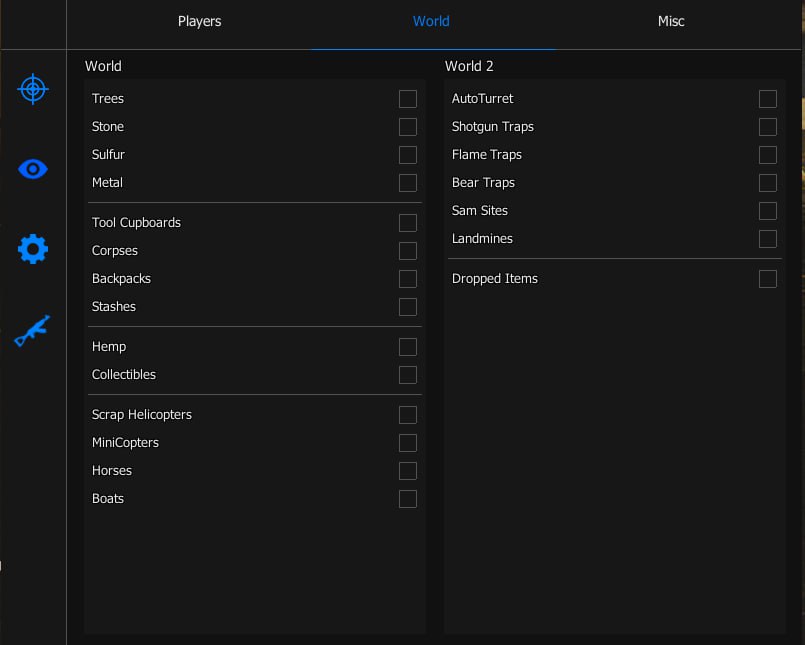Switch to the Players tab

(x=199, y=21)
